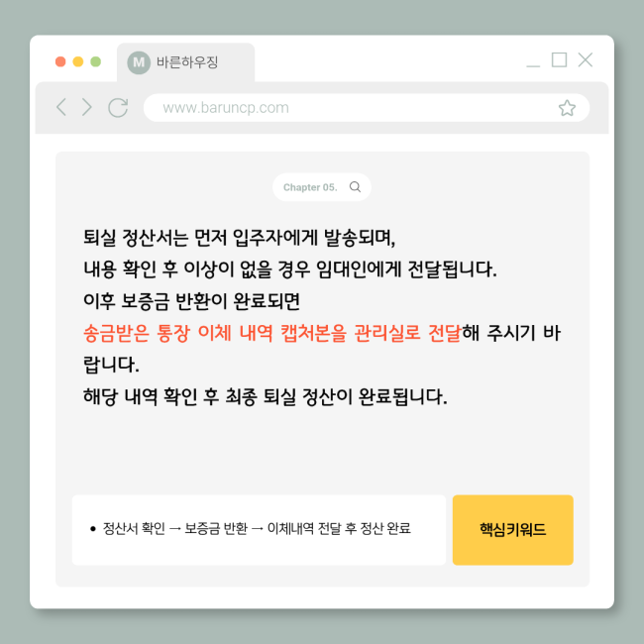Click the green traffic light dot

click(x=96, y=61)
